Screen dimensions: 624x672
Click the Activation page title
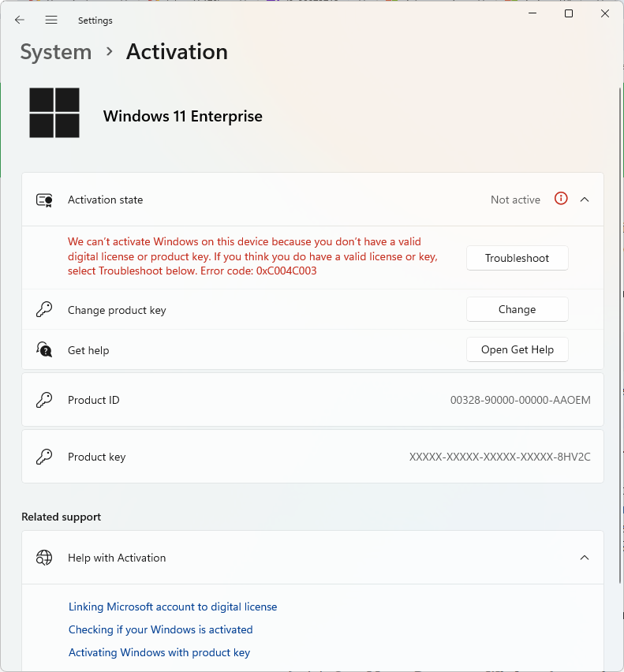coord(177,52)
